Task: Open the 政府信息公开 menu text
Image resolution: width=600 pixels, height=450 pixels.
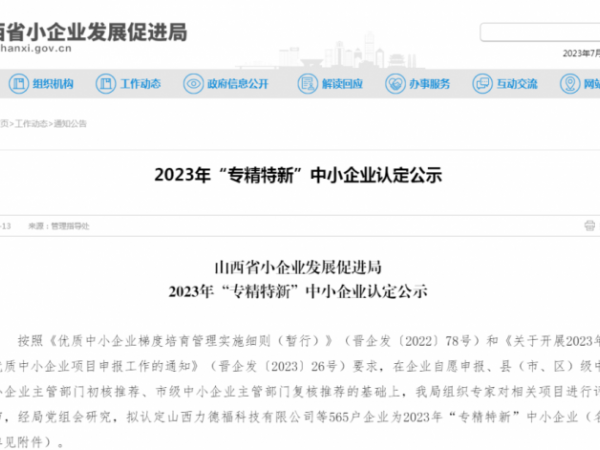Action: point(236,84)
